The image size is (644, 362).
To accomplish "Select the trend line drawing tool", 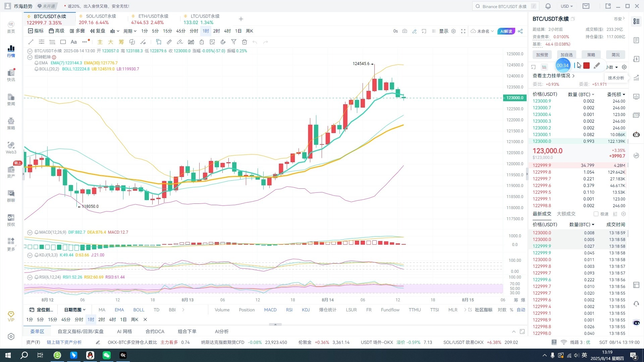I will 31,42.
